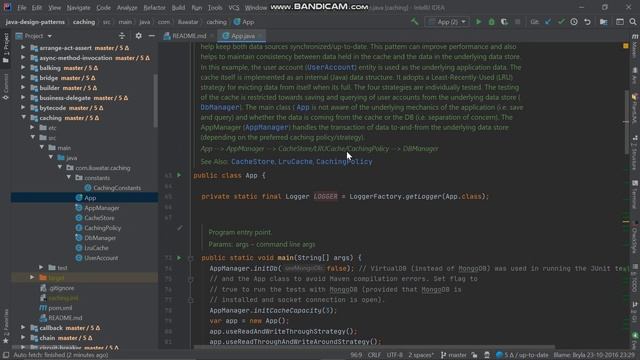The width and height of the screenshot is (640, 360).
Task: Select CachingConstants in the tree
Action: tap(117, 188)
